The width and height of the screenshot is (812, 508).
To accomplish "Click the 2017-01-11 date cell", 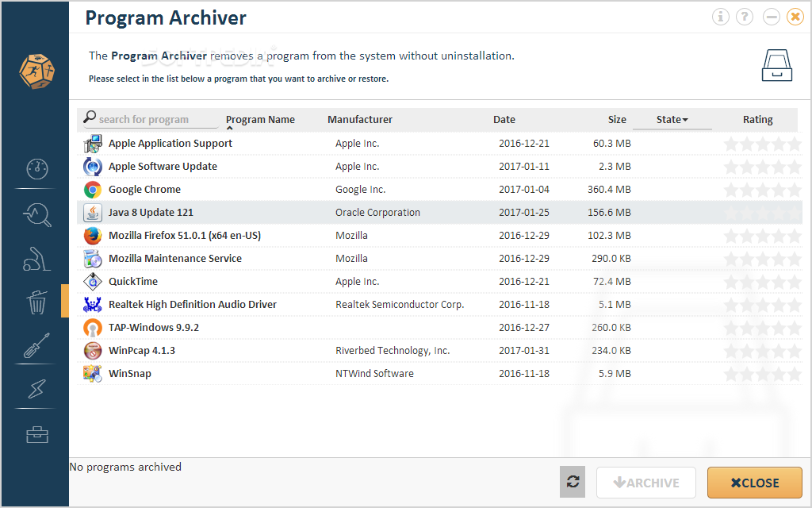I will click(x=524, y=167).
